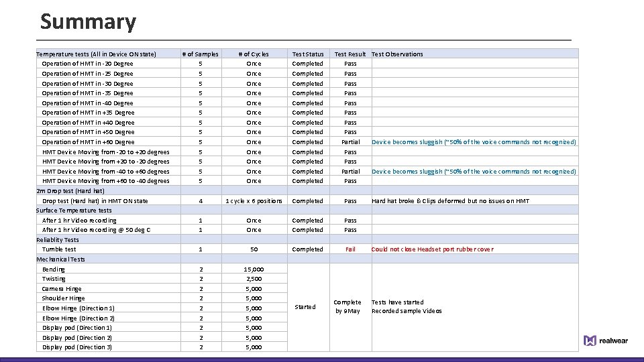Click the '50' cycles cell for Tumble test

tap(254, 249)
